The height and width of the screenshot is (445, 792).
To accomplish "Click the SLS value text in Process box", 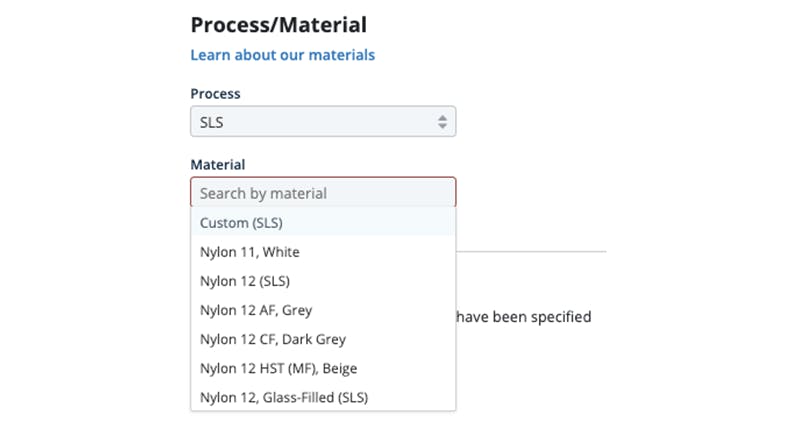I will (x=211, y=122).
